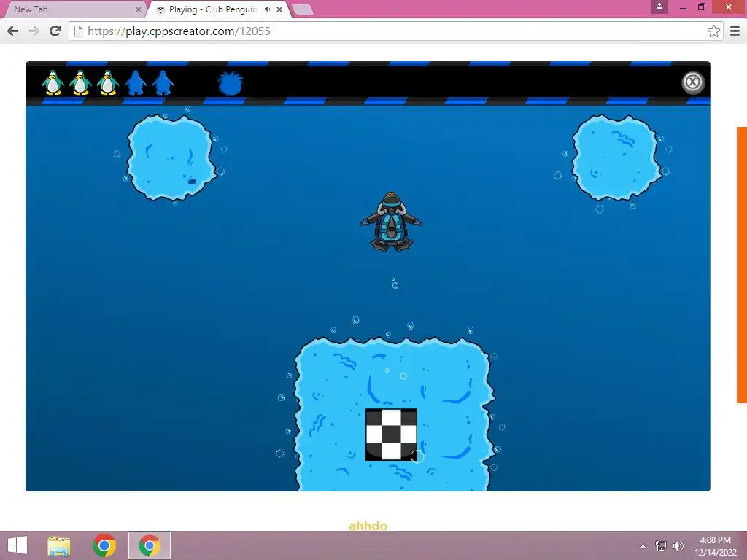Open the Windows Start menu
747x560 pixels.
(18, 545)
